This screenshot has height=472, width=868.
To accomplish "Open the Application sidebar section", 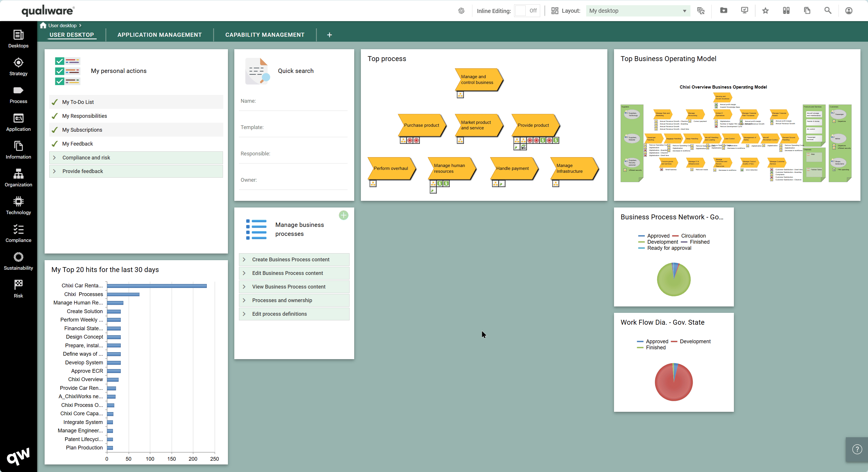I will tap(18, 122).
